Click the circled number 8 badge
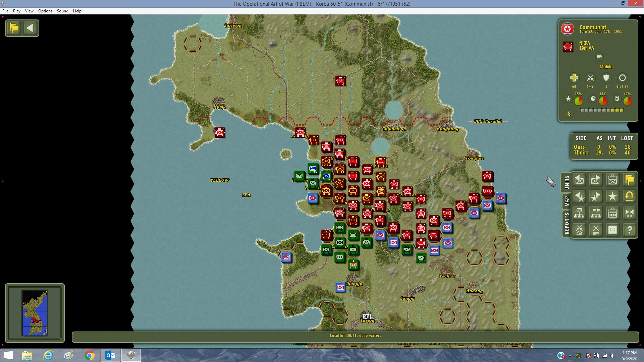 click(569, 114)
